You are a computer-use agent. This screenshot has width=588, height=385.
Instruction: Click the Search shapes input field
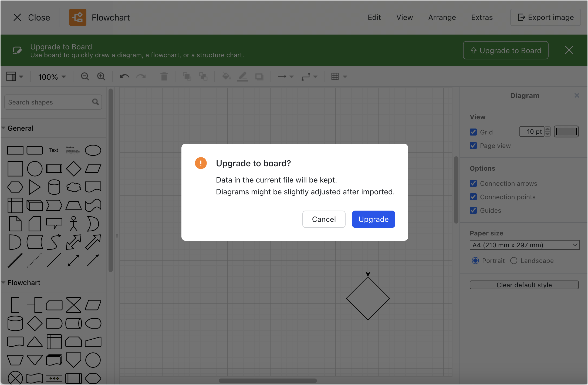pyautogui.click(x=53, y=102)
